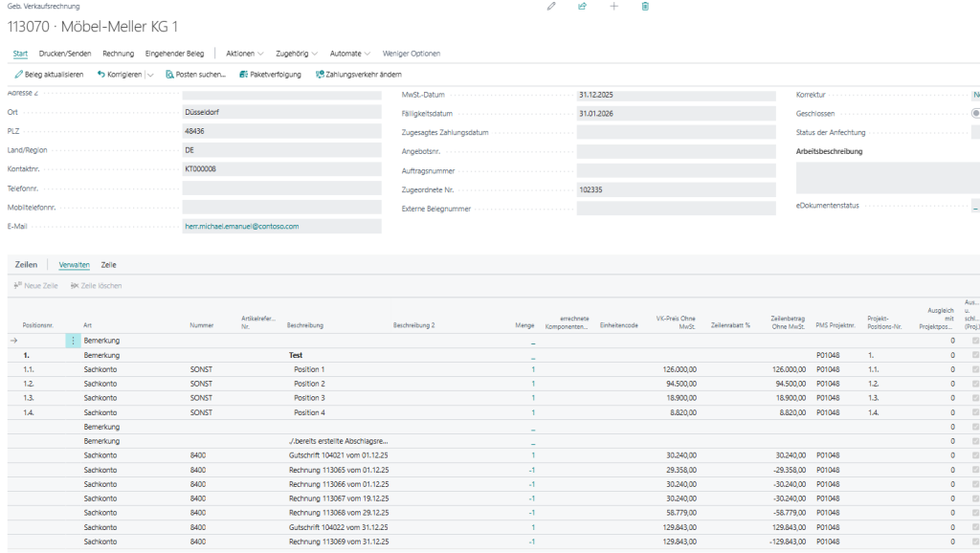The height and width of the screenshot is (553, 980).
Task: Click the Ort field showing Düsseldorf
Action: [x=282, y=113]
